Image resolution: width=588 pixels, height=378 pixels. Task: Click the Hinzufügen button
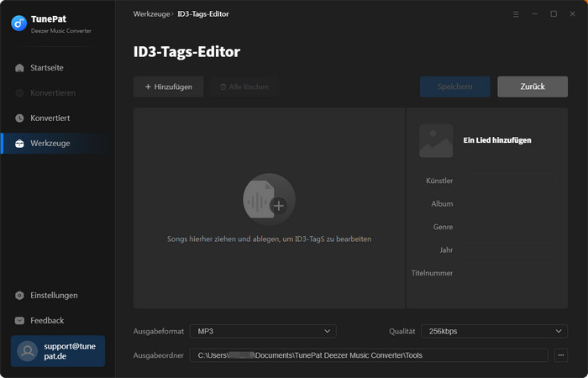pos(168,87)
